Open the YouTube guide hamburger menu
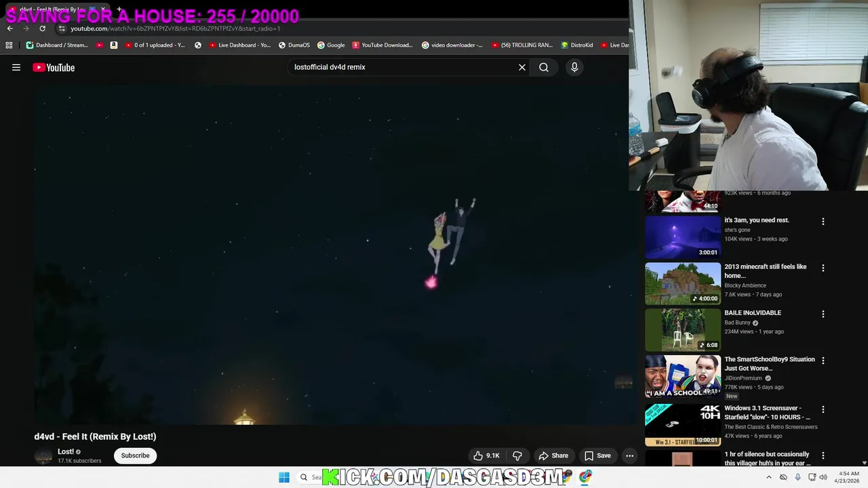 [16, 67]
